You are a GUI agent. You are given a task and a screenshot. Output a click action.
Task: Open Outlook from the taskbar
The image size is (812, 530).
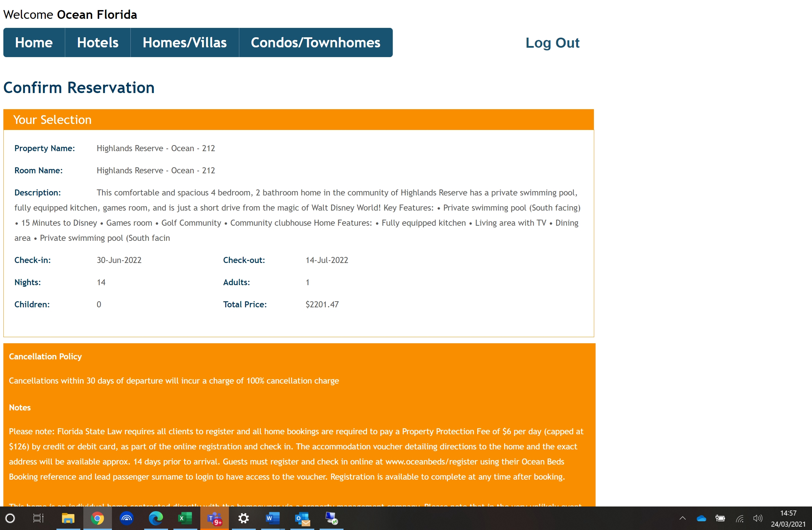coord(302,518)
